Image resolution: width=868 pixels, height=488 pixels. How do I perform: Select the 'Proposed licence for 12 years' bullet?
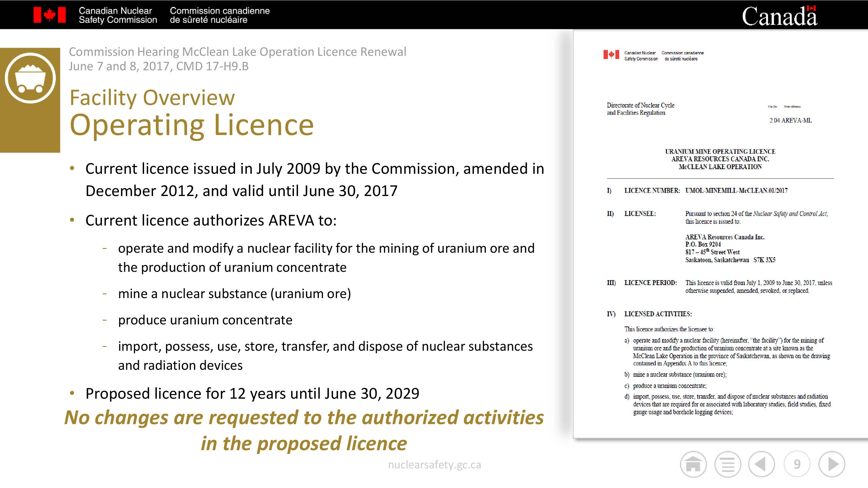click(x=252, y=393)
